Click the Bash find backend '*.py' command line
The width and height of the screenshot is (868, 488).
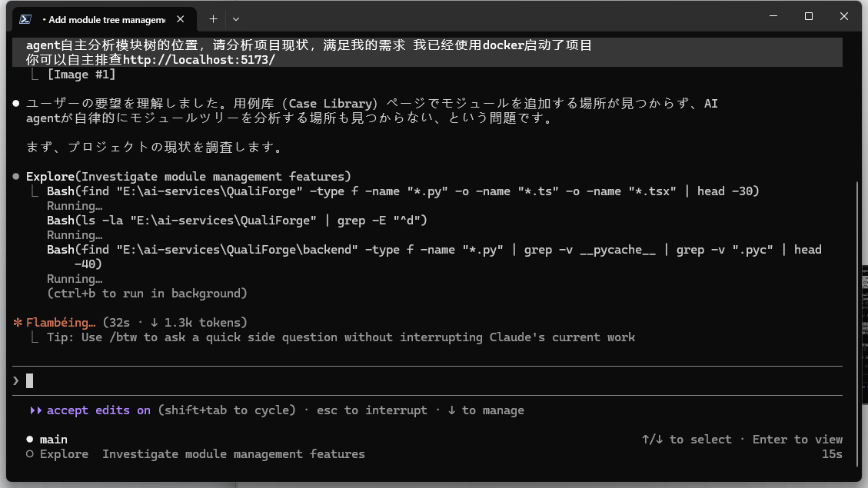[x=434, y=257]
